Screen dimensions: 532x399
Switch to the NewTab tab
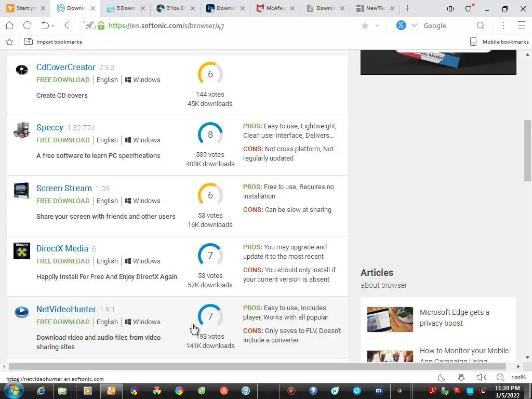[x=375, y=8]
